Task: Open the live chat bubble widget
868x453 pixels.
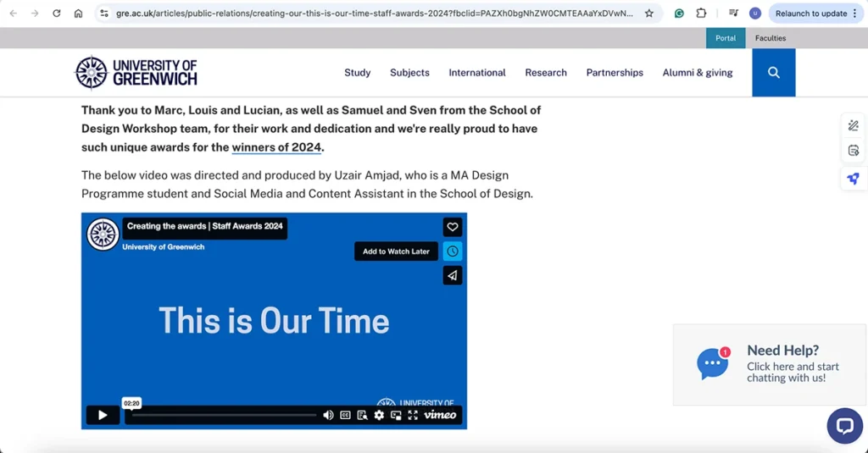Action: (x=844, y=426)
